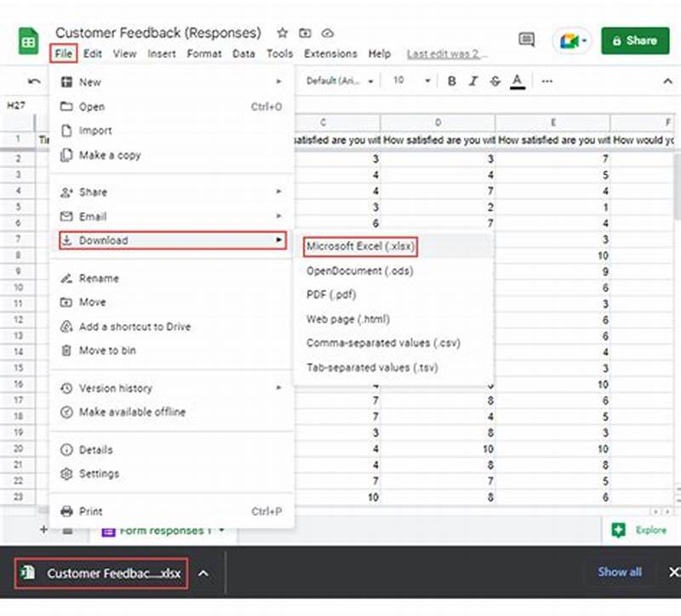The width and height of the screenshot is (681, 616).
Task: Open the text color picker
Action: coord(518,81)
